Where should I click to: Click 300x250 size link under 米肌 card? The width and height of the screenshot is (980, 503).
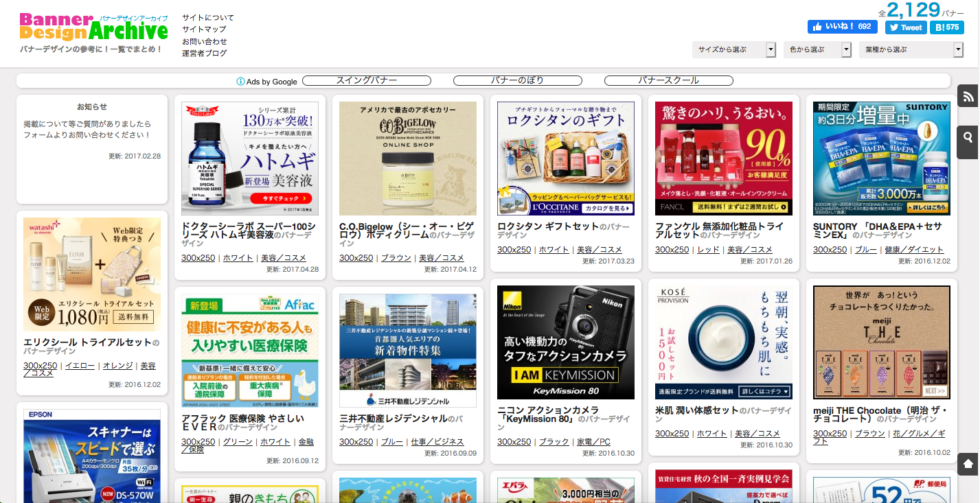click(x=672, y=434)
